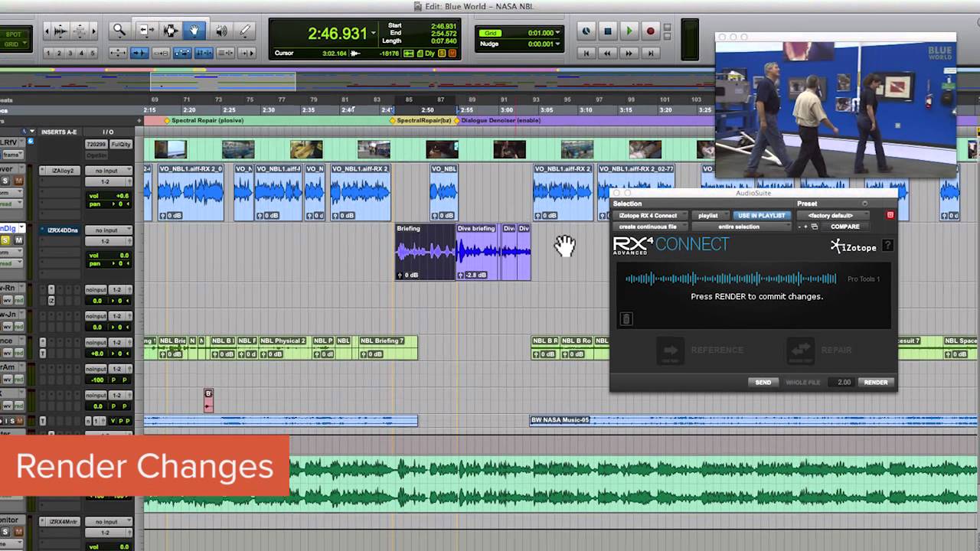980x551 pixels.
Task: Toggle Link Track and Edit Selection
Action: (x=225, y=53)
